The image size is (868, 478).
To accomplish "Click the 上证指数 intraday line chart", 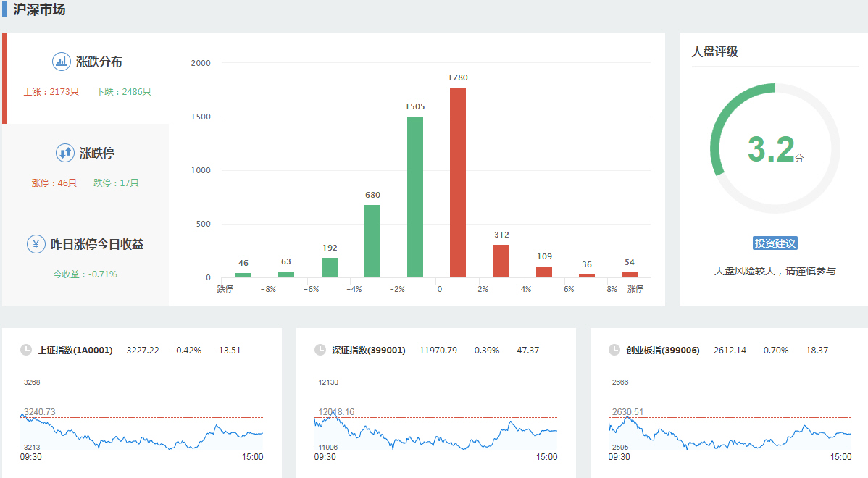I will click(x=142, y=431).
